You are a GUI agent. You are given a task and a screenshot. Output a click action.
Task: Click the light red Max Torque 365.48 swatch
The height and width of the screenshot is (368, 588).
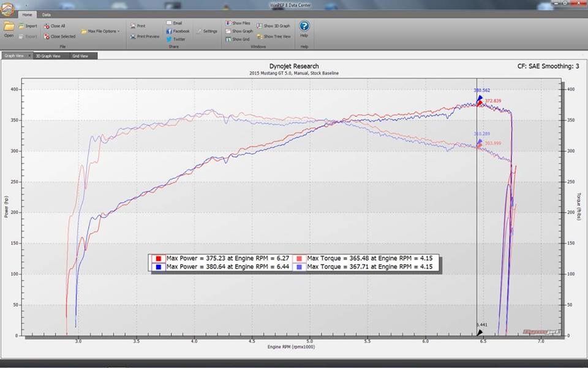coord(299,258)
